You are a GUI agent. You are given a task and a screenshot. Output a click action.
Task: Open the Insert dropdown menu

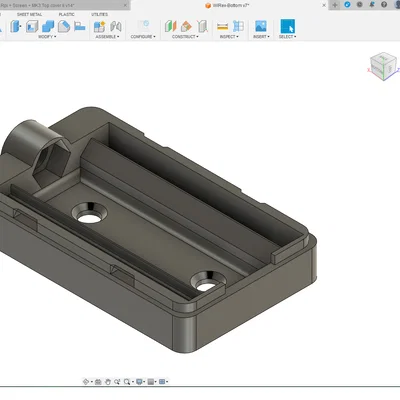(261, 37)
